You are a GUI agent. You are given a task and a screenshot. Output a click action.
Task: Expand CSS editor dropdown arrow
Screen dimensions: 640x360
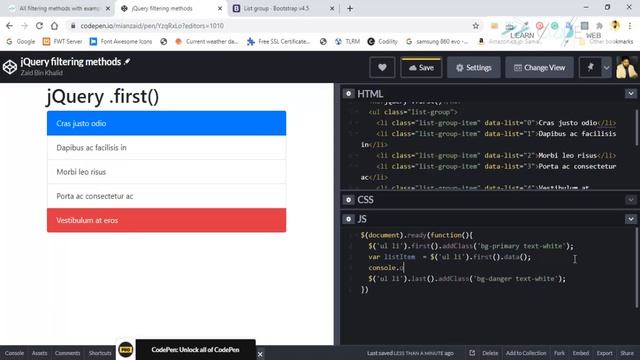pyautogui.click(x=631, y=200)
